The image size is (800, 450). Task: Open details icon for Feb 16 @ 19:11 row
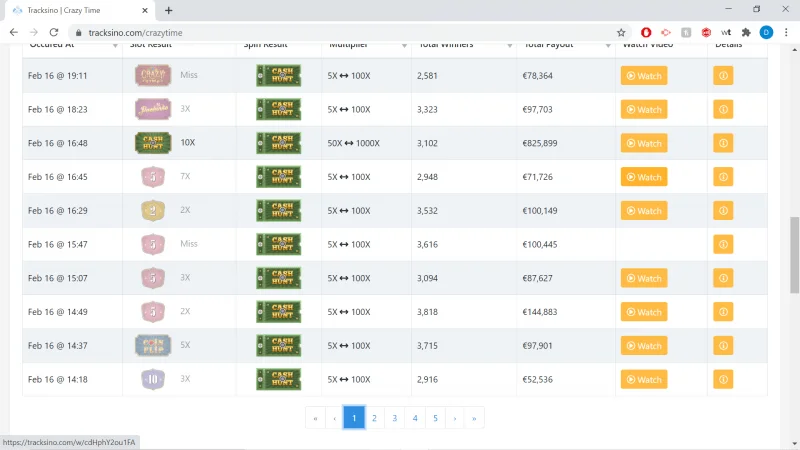click(x=723, y=76)
